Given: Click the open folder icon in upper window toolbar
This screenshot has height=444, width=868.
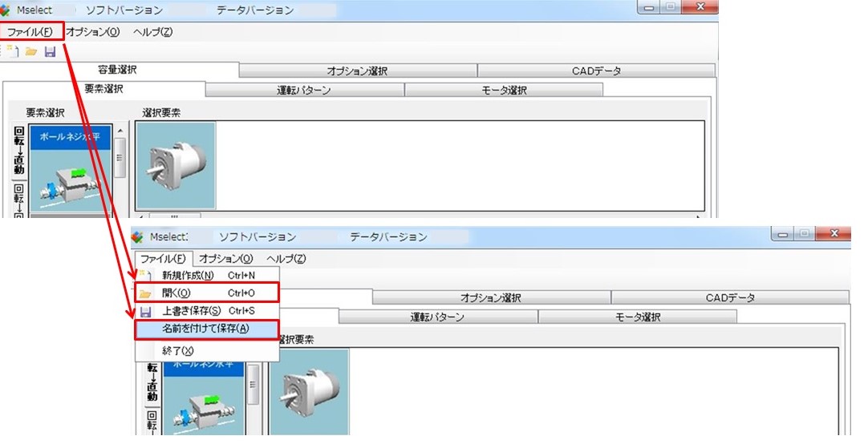Looking at the screenshot, I should click(31, 51).
